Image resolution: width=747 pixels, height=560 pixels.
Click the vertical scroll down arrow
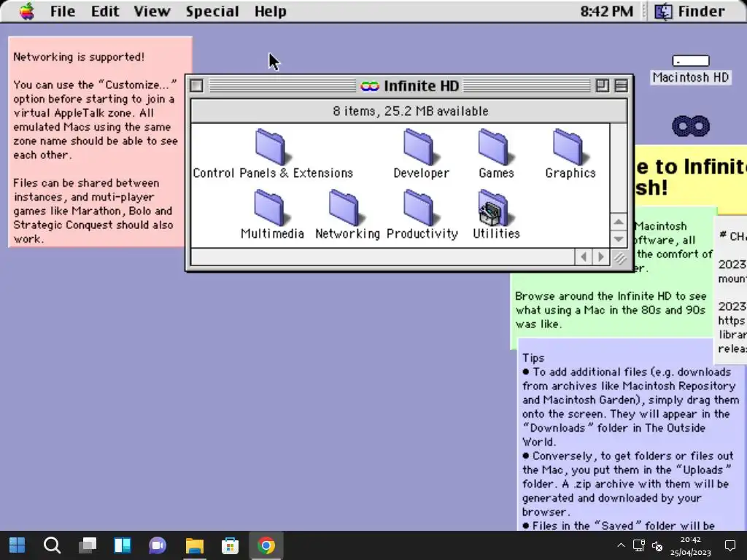(x=619, y=238)
